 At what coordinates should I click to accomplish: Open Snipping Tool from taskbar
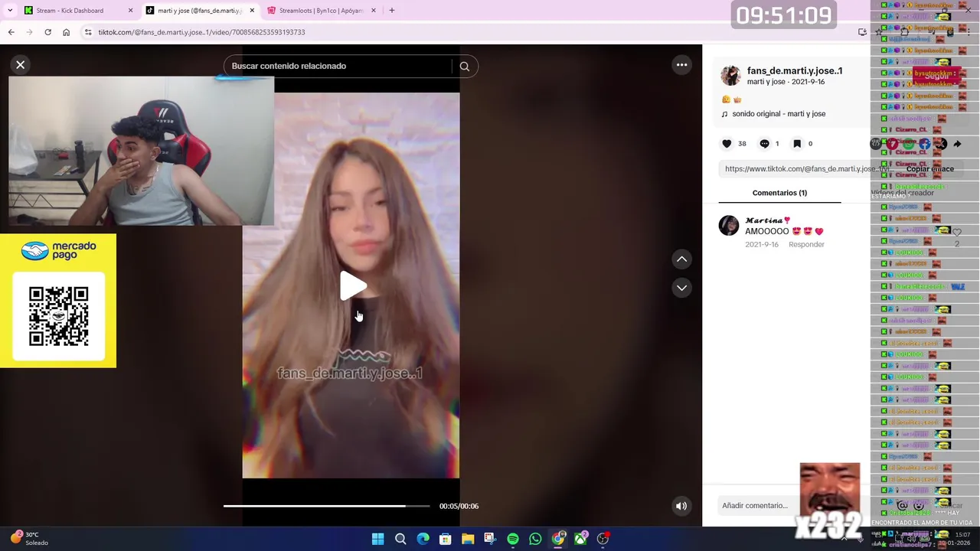point(490,540)
